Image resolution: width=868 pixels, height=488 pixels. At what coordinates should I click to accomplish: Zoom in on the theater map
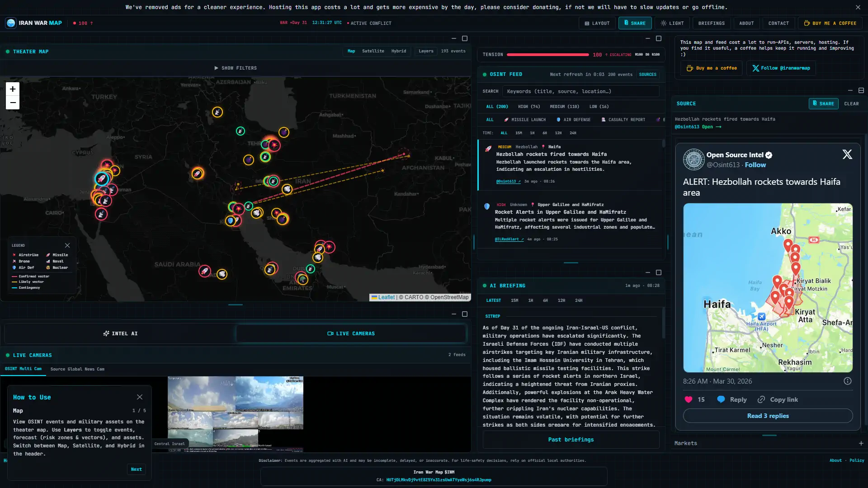tap(12, 89)
